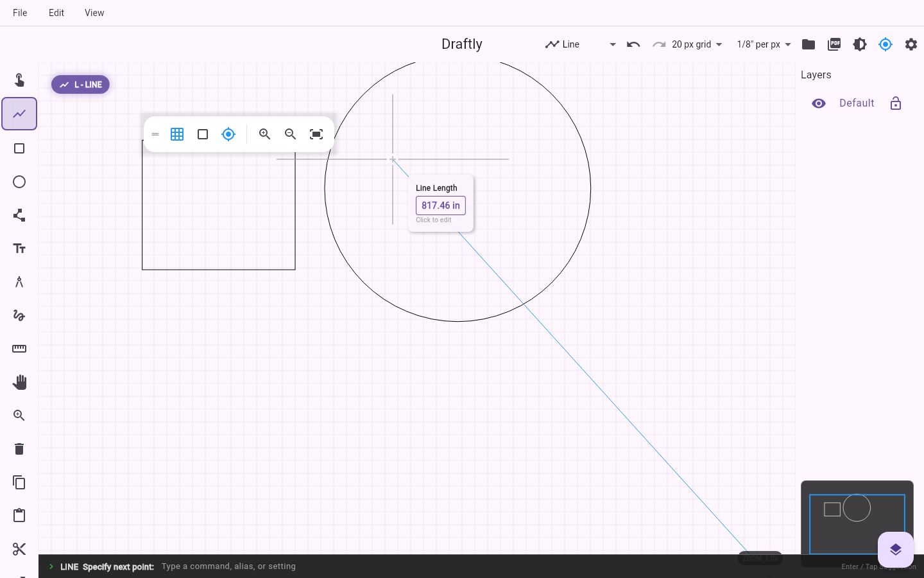Hide the Default layer with eye icon
This screenshot has width=924, height=578.
(x=819, y=103)
